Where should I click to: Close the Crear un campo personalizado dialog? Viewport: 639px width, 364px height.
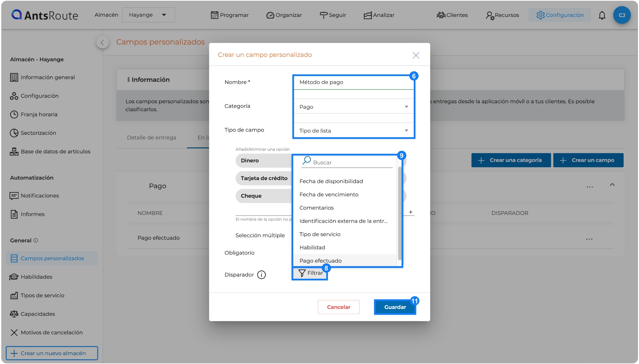(416, 55)
